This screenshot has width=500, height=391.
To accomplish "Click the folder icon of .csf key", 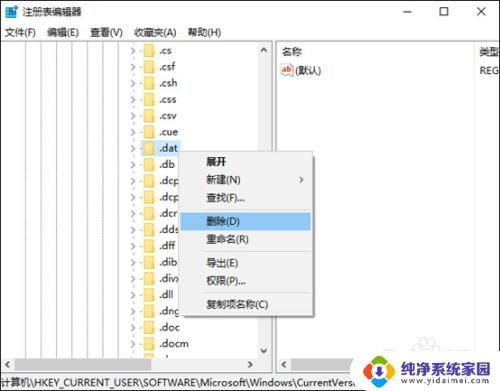I will pyautogui.click(x=149, y=67).
